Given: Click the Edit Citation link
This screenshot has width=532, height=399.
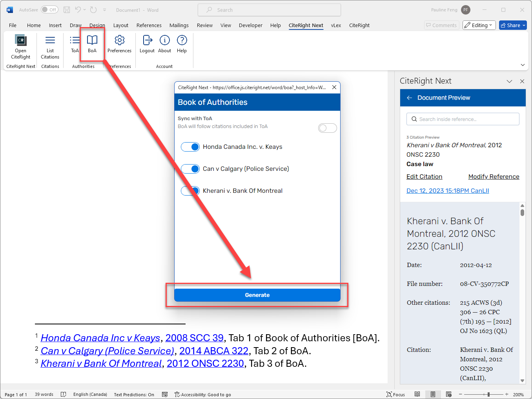Looking at the screenshot, I should point(425,177).
